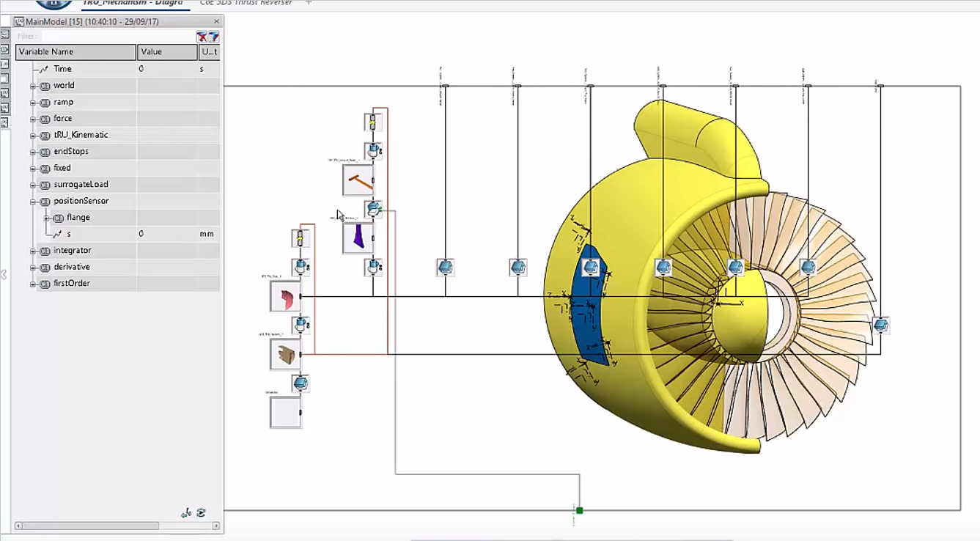980x541 pixels.
Task: Select the brown part component block
Action: pyautogui.click(x=285, y=354)
